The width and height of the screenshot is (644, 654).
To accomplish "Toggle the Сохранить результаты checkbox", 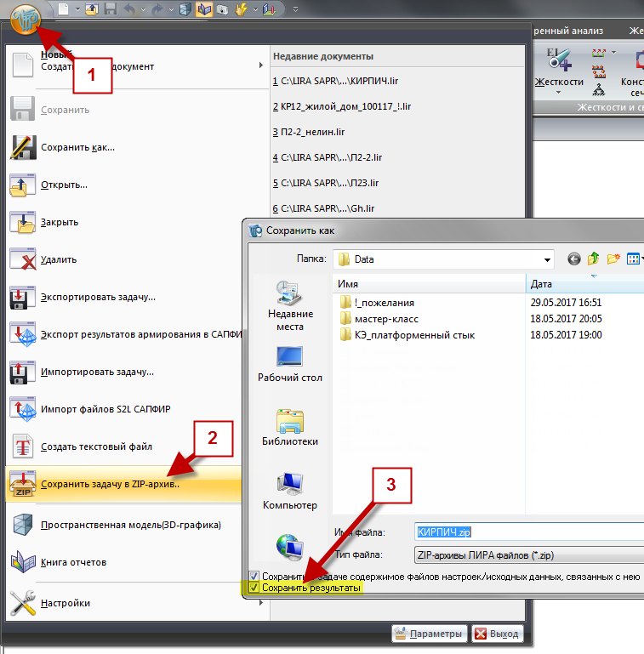I will [254, 588].
